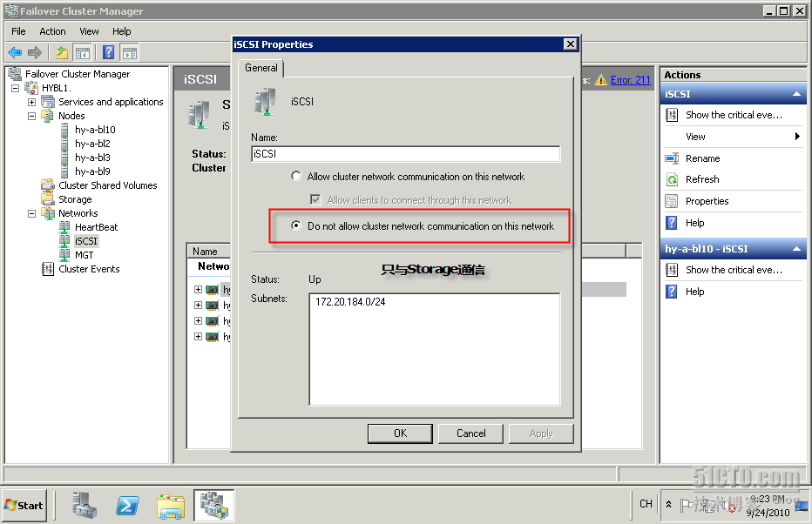Open Cluster Shared Volumes in the tree
This screenshot has width=812, height=524.
click(x=108, y=185)
